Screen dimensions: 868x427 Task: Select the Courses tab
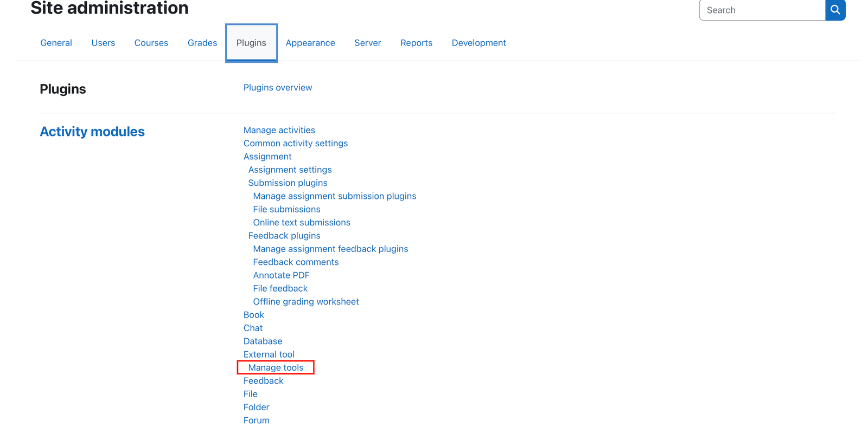[151, 43]
